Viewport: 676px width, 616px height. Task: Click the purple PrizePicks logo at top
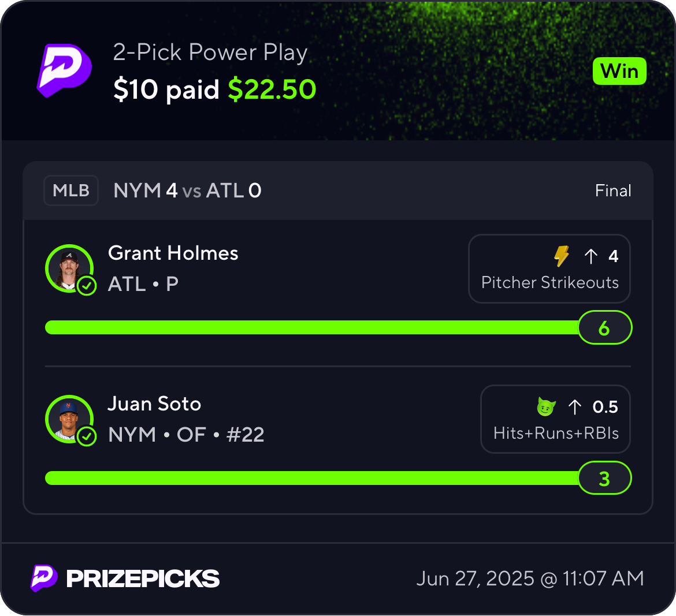coord(64,70)
